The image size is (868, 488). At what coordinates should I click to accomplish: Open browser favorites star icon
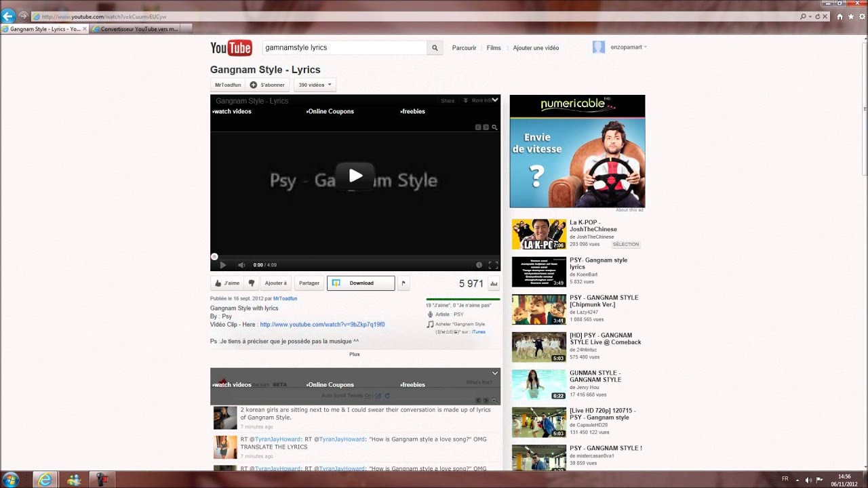pos(850,16)
